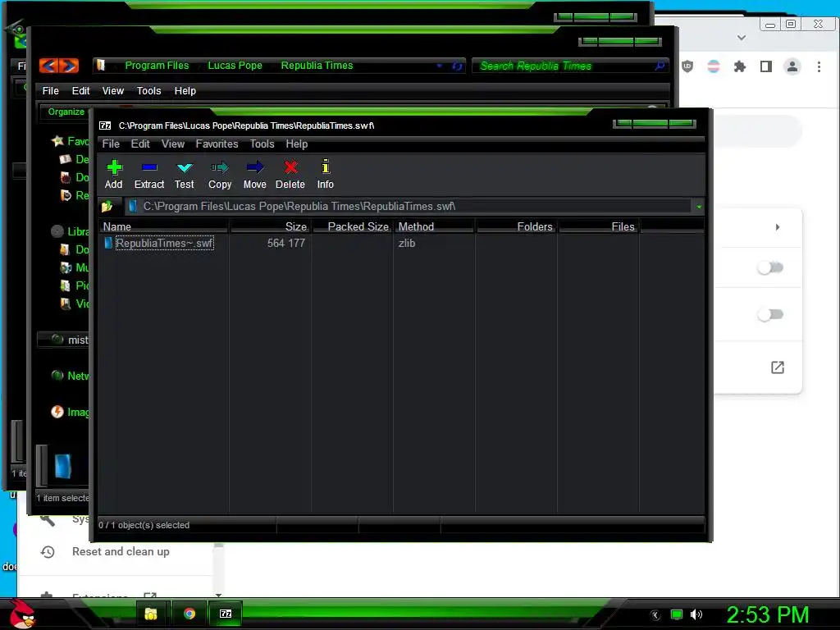Open the external link icon in Chrome settings
This screenshot has width=840, height=630.
point(778,367)
